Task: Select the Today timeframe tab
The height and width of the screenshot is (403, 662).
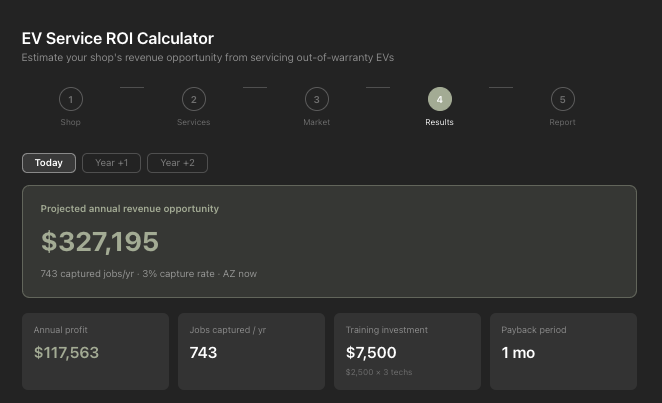Action: [49, 163]
